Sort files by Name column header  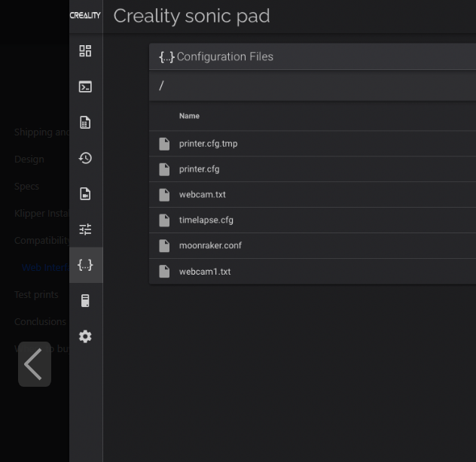[189, 116]
